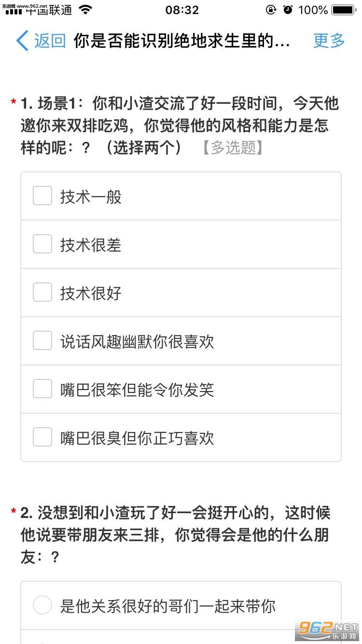The image size is (362, 644).
Task: Tap the back chevron arrow icon
Action: pos(22,41)
